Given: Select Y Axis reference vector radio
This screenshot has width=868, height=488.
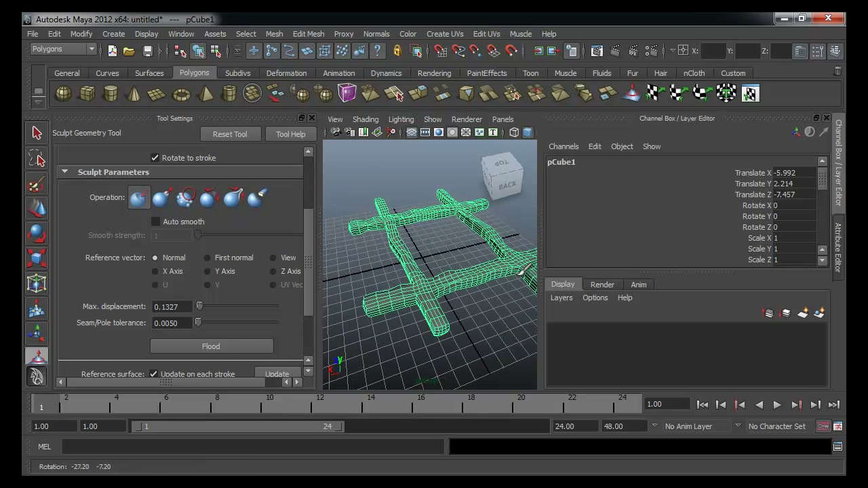Looking at the screenshot, I should (x=207, y=271).
